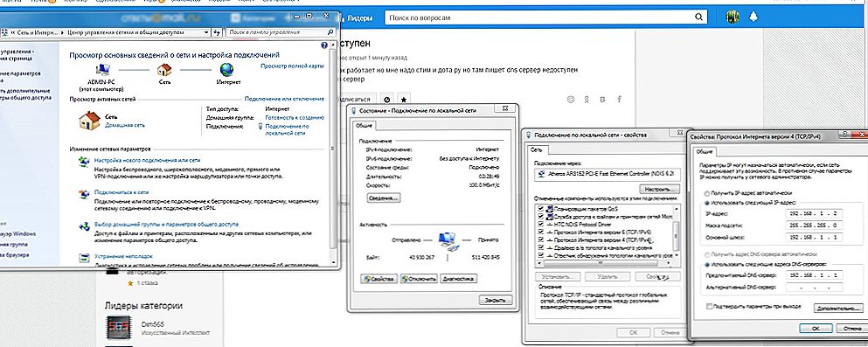Click the icon beside Устранение неполадок
This screenshot has height=347, width=868.
(x=84, y=258)
